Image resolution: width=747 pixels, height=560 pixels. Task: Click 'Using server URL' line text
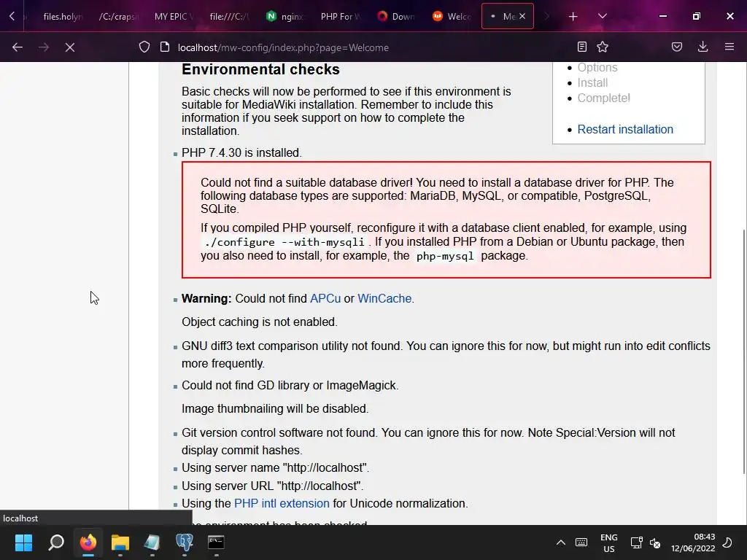(x=273, y=486)
